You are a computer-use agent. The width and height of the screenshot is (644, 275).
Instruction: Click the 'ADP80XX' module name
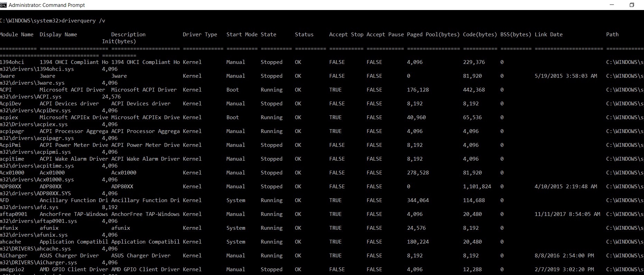[11, 187]
